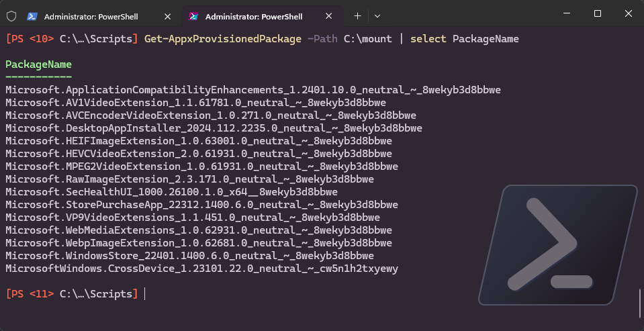Click the Get-AppxProvisionedPackage command text
644x331 pixels.
pos(222,39)
